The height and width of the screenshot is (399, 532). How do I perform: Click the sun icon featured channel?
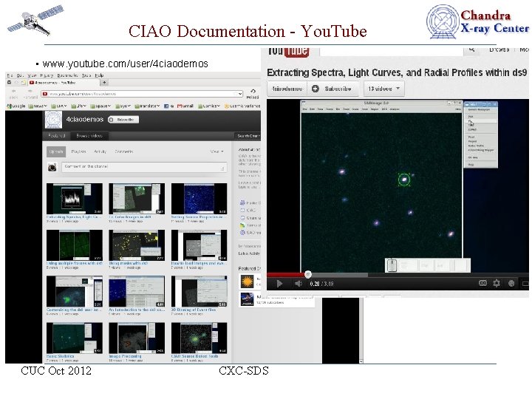[x=247, y=282]
